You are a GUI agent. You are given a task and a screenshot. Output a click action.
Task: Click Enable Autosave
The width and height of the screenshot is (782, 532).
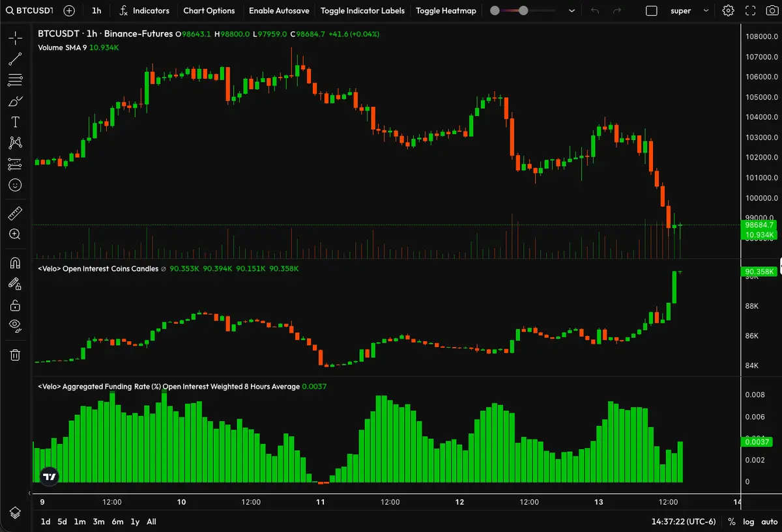(279, 10)
